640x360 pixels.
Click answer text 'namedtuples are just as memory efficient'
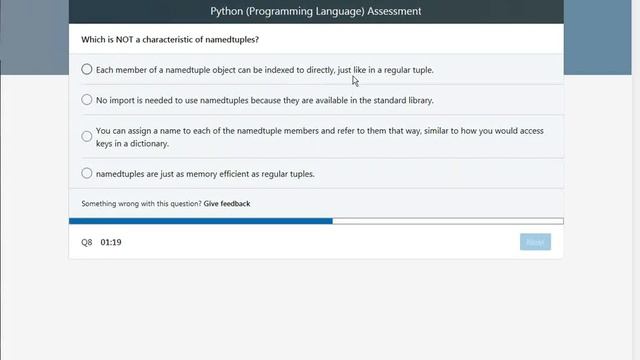[205, 174]
